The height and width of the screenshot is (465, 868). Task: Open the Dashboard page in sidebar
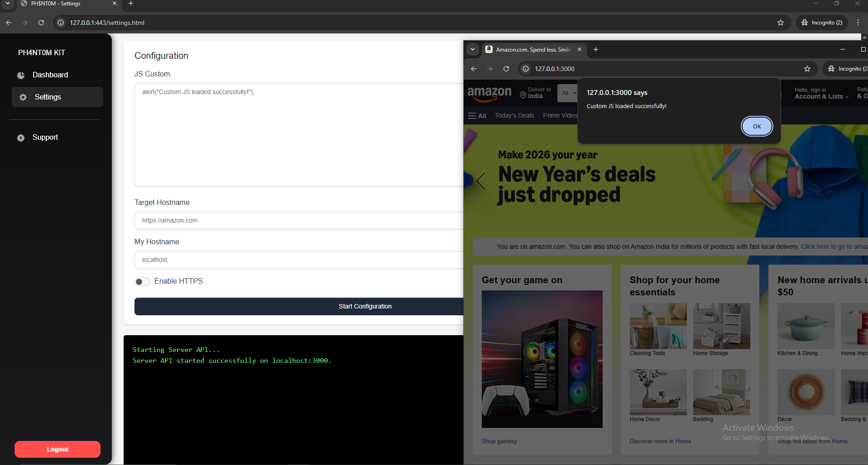click(x=57, y=75)
